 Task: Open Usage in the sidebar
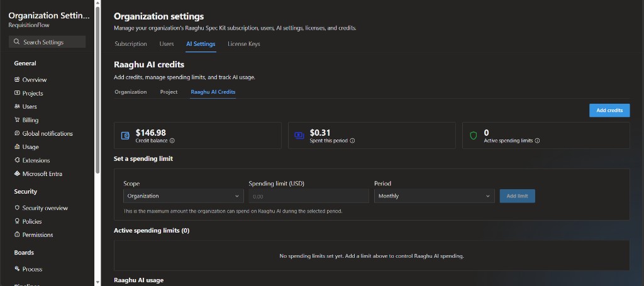30,146
